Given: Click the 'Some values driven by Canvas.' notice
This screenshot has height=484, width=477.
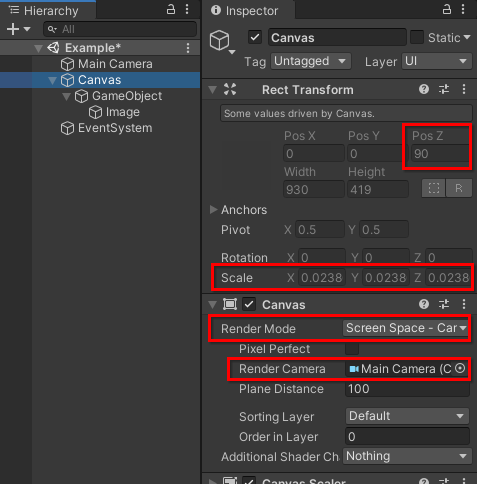Looking at the screenshot, I should pos(346,113).
